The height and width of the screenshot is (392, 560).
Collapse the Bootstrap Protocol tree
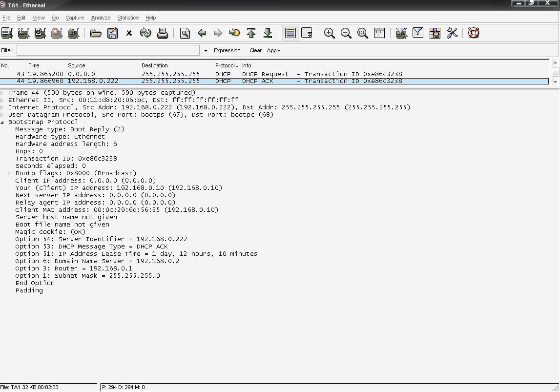[x=3, y=122]
